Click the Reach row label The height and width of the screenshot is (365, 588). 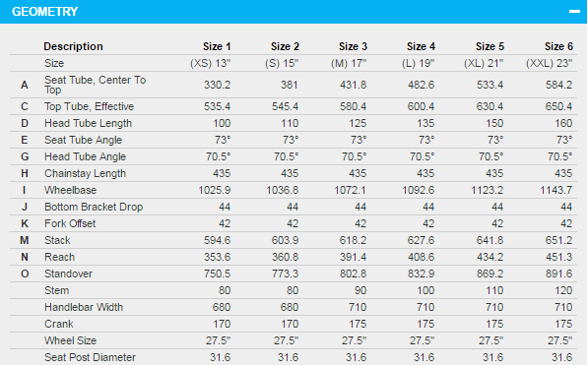click(x=60, y=257)
